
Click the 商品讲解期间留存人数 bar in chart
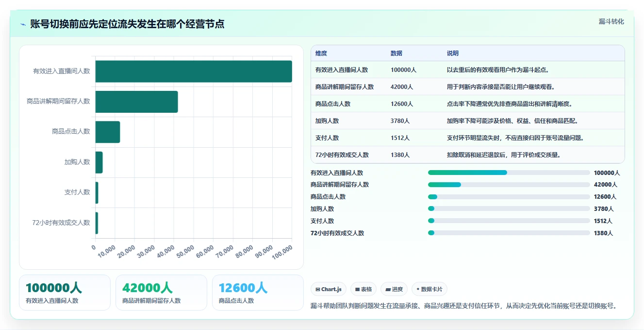(x=136, y=102)
